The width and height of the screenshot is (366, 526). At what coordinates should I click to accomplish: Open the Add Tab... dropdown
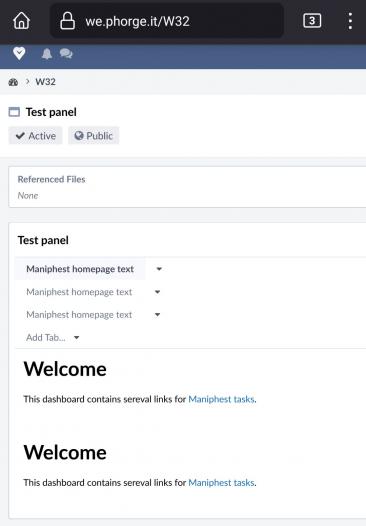pyautogui.click(x=53, y=337)
